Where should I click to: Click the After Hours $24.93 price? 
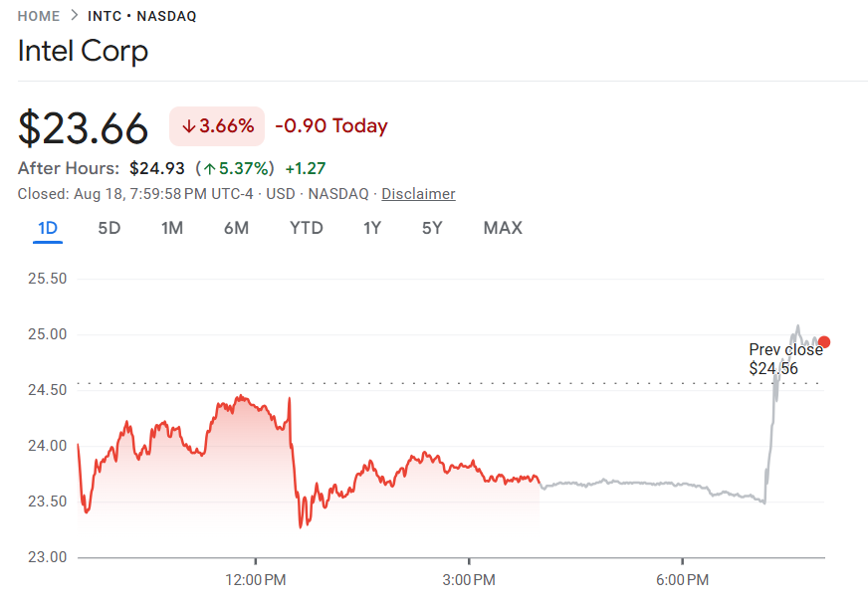point(157,168)
